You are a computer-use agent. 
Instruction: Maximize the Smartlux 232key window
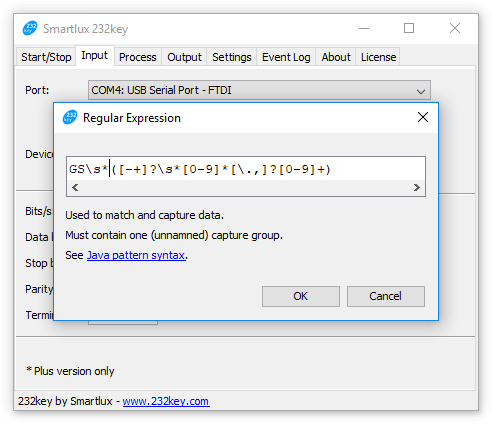pyautogui.click(x=409, y=28)
